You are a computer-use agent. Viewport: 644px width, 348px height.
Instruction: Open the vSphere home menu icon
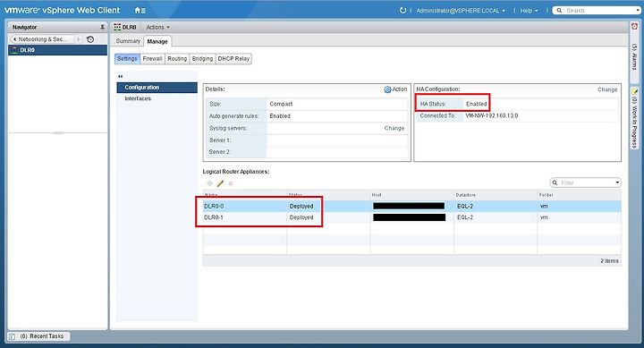pos(140,10)
